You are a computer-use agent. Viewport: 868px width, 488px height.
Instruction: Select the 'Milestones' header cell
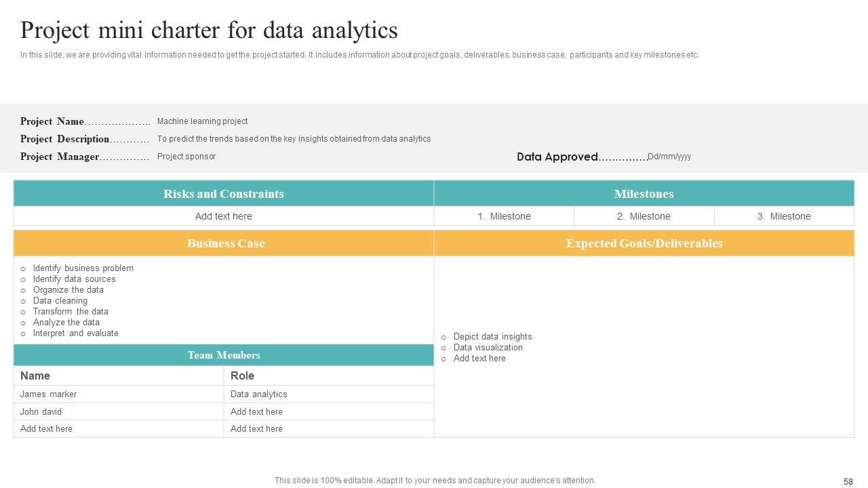tap(644, 194)
